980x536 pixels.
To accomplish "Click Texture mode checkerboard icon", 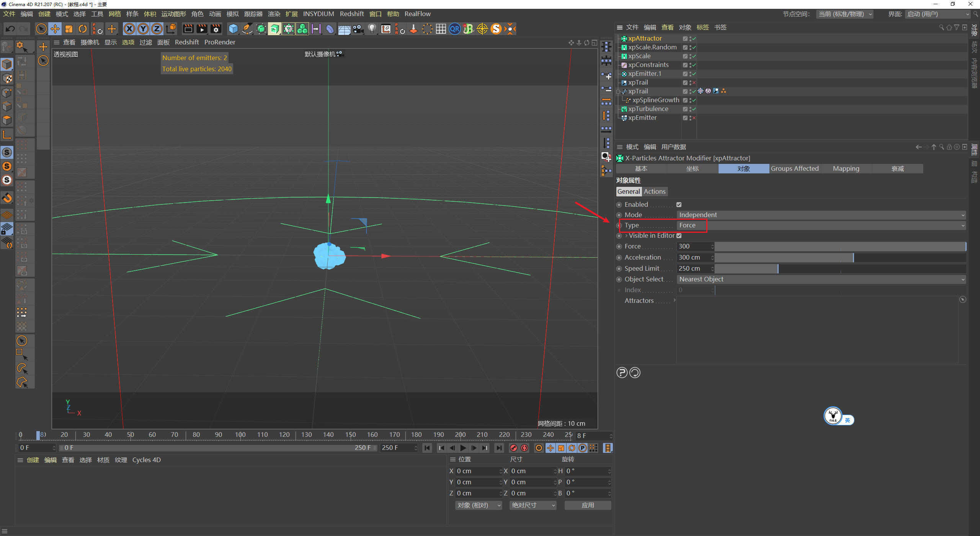I will point(7,78).
